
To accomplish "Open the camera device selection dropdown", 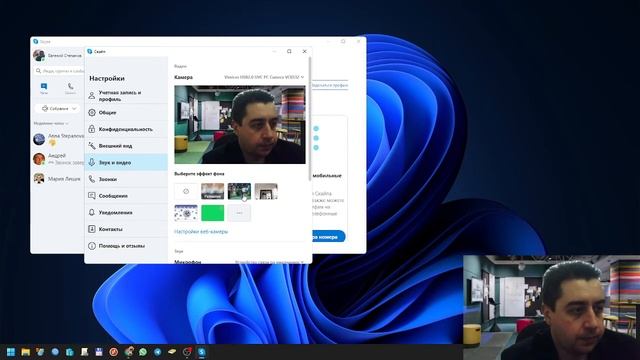I will pyautogui.click(x=264, y=77).
